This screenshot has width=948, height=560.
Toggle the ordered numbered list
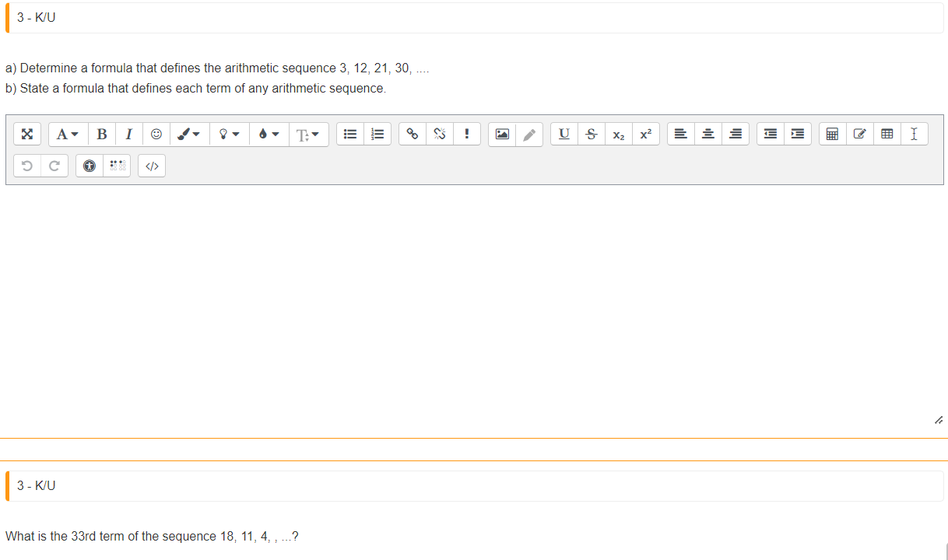click(x=377, y=134)
